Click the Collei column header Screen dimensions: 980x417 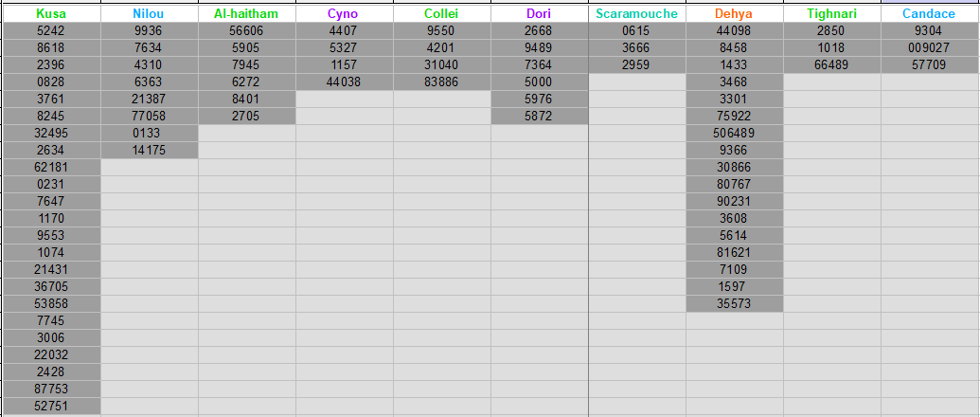tap(442, 14)
